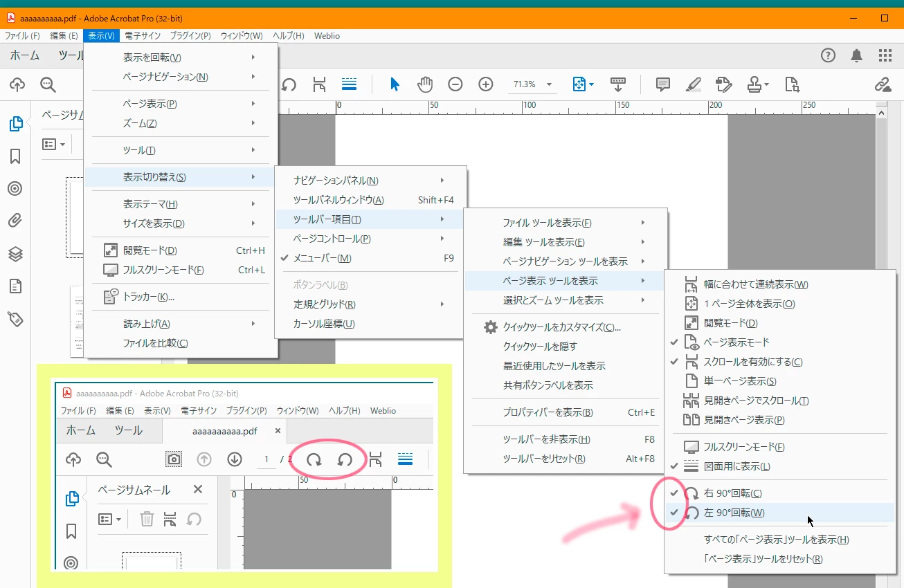
Task: Open layers panel in left sidebar
Action: click(15, 254)
